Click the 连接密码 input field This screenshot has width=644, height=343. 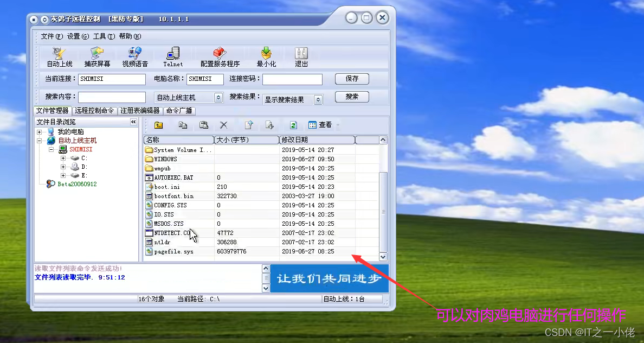(x=292, y=79)
